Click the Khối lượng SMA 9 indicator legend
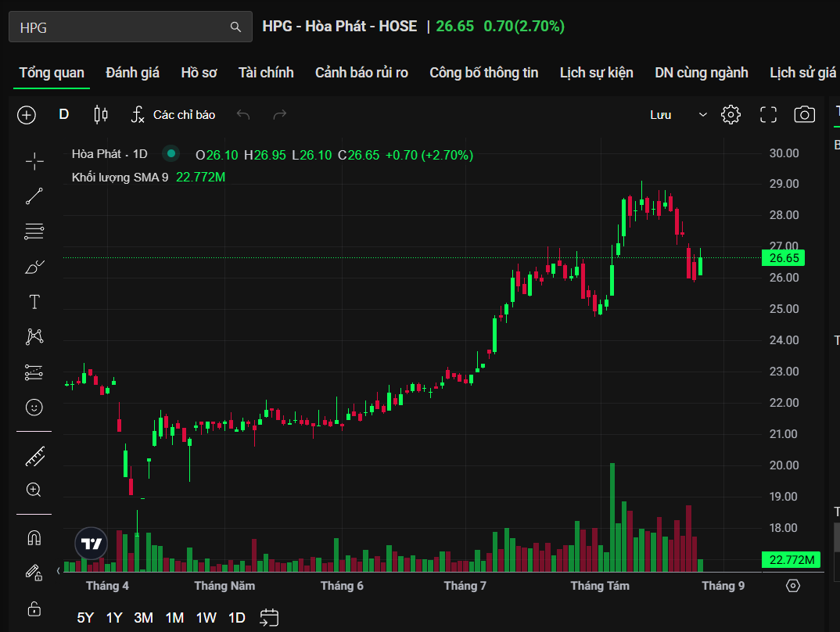 coord(120,178)
